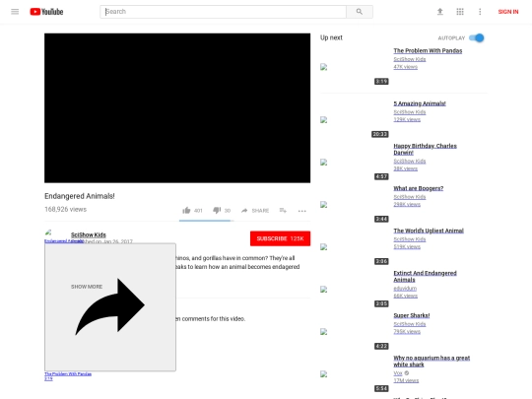Viewport: 532px width, 399px height.
Task: Go to YouTube home via logo
Action: tap(46, 12)
